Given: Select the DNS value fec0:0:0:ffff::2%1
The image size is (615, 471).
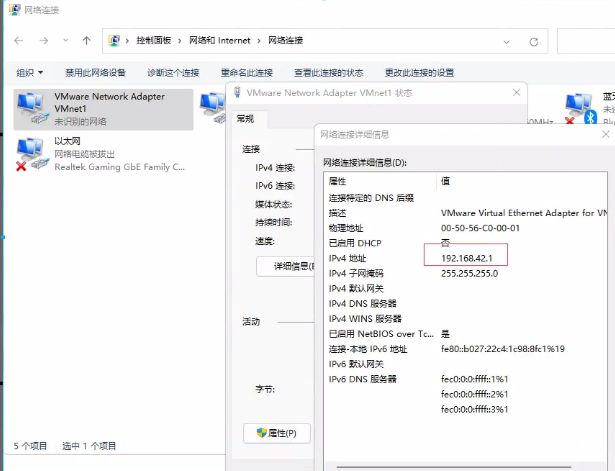Looking at the screenshot, I should (x=475, y=394).
